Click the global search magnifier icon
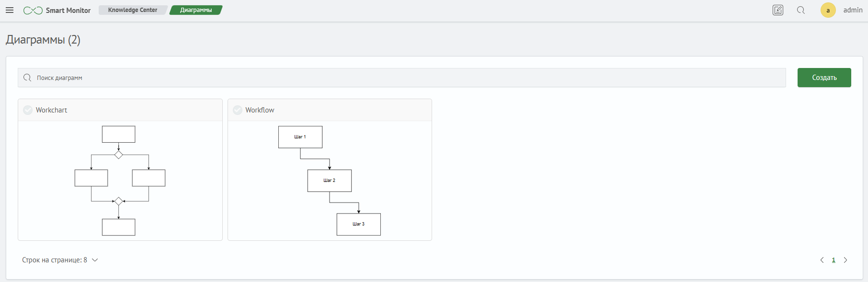 click(801, 10)
